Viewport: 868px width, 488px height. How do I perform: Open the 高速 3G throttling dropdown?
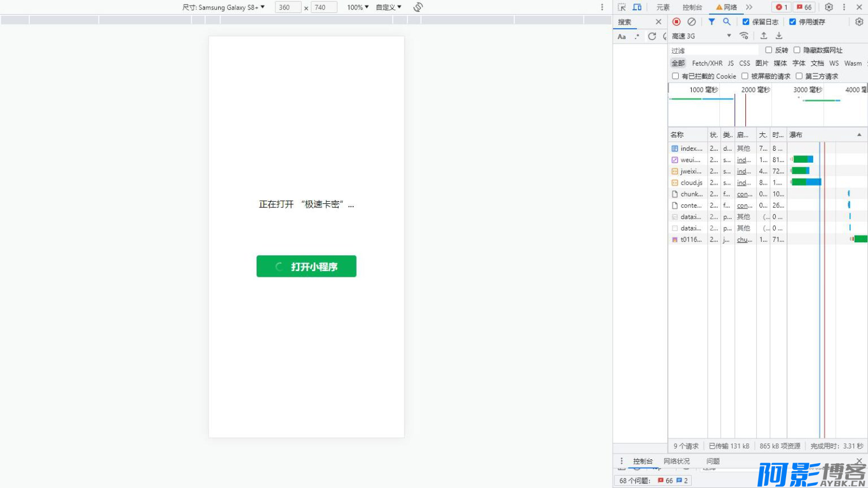(701, 36)
